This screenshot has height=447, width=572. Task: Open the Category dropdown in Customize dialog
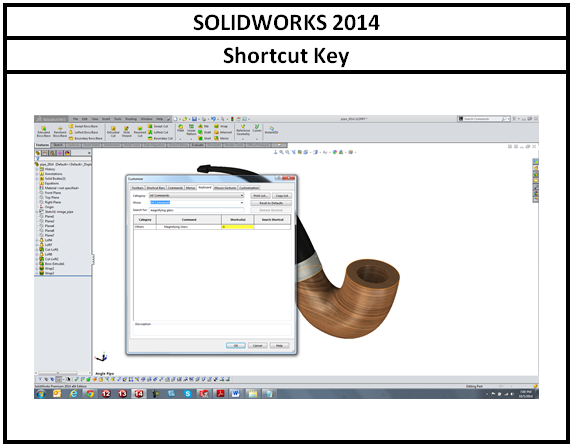tap(196, 196)
